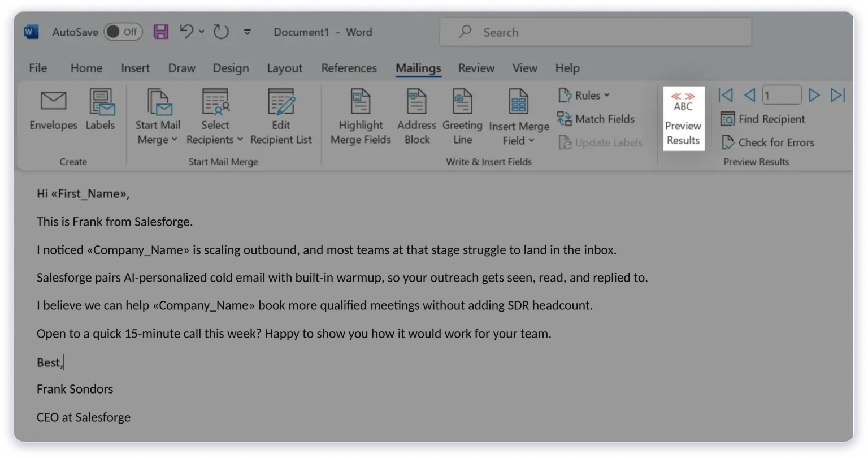Screen dimensions: 868x458
Task: Click the sentence starting 'Salesforge pairs AI-personalized'
Action: [342, 278]
